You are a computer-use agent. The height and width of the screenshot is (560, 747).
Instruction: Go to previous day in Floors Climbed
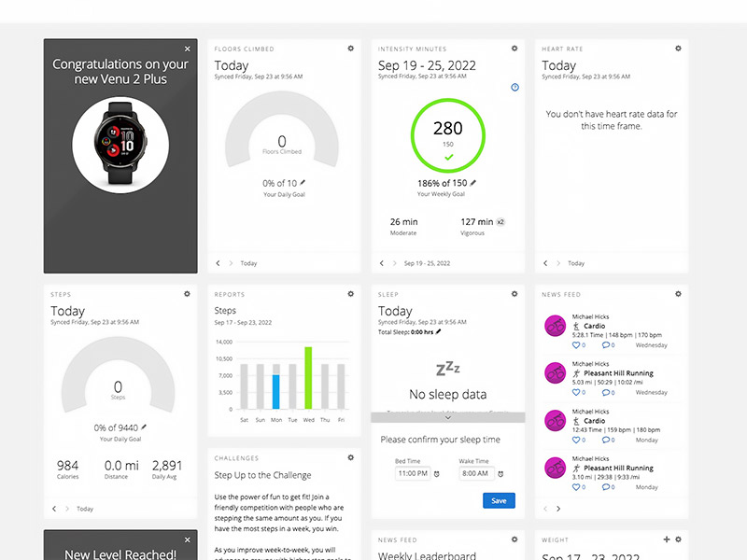coord(218,263)
